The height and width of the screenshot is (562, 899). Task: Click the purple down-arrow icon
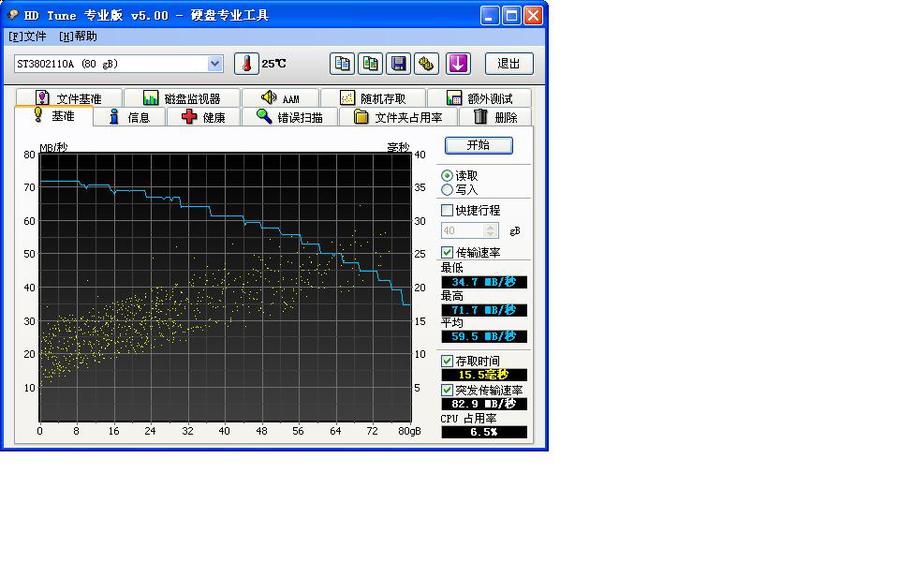[458, 63]
